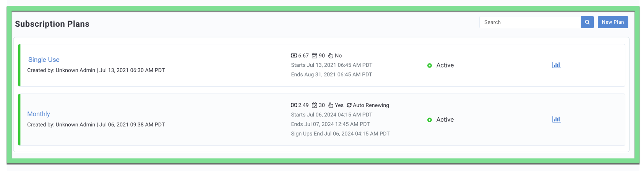
Task: Select Single Use Ends Aug 31, 2021 text
Action: 331,74
